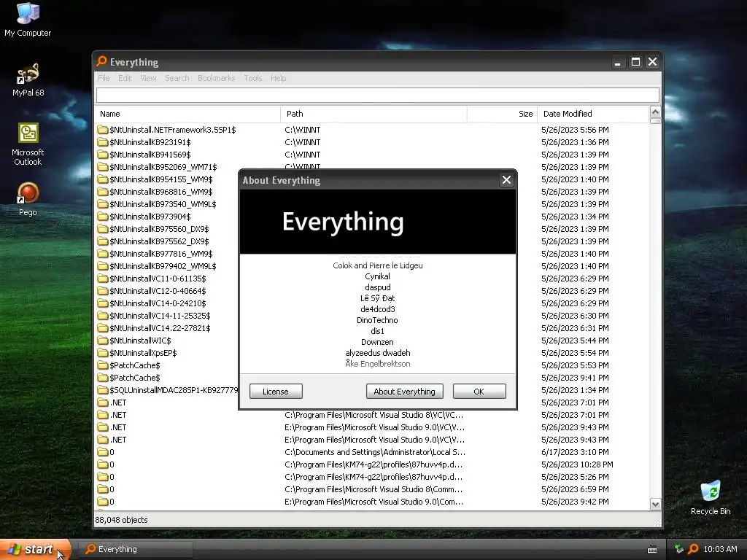Open the Tools menu

(253, 78)
